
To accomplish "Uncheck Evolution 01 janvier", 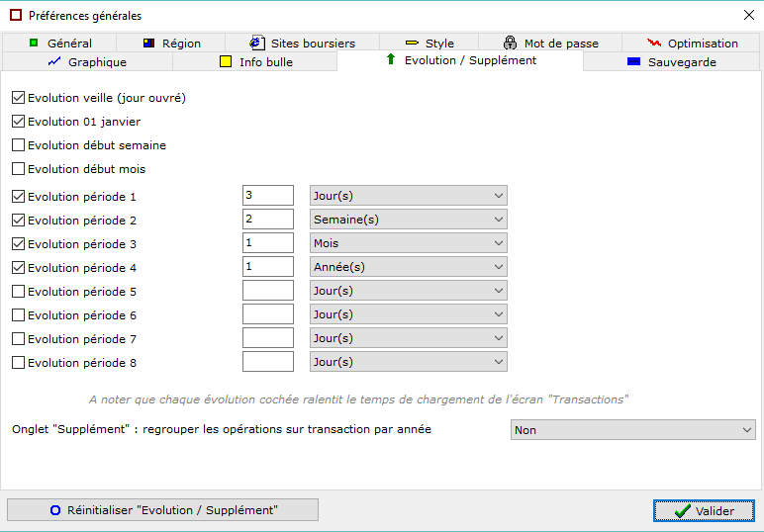I will 18,122.
